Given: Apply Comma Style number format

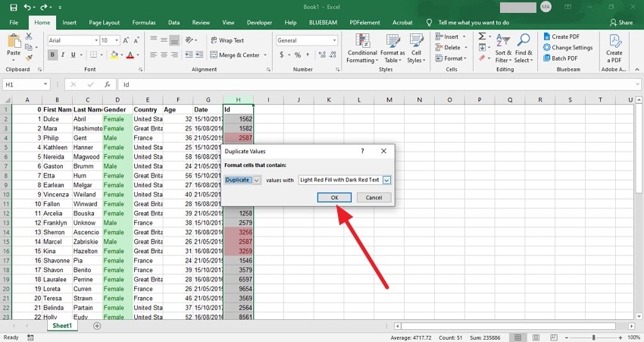Looking at the screenshot, I should (308, 55).
